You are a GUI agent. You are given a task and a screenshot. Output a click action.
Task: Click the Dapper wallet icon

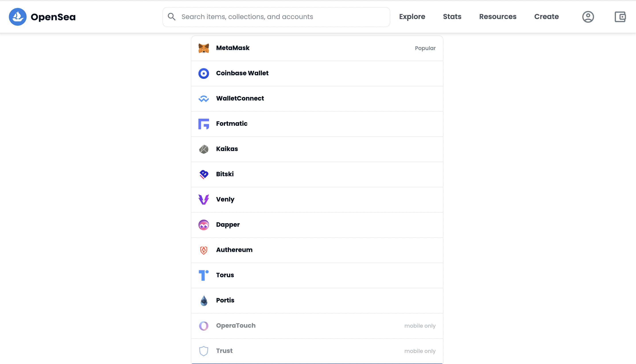click(204, 225)
